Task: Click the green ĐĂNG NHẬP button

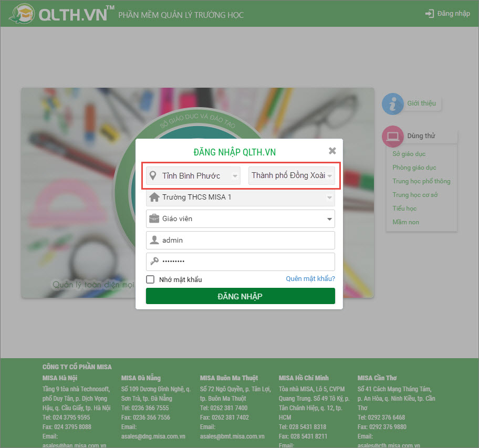Action: pyautogui.click(x=241, y=296)
